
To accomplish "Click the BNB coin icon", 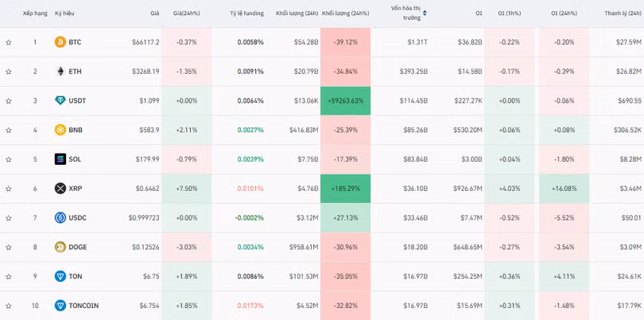I will pos(60,130).
